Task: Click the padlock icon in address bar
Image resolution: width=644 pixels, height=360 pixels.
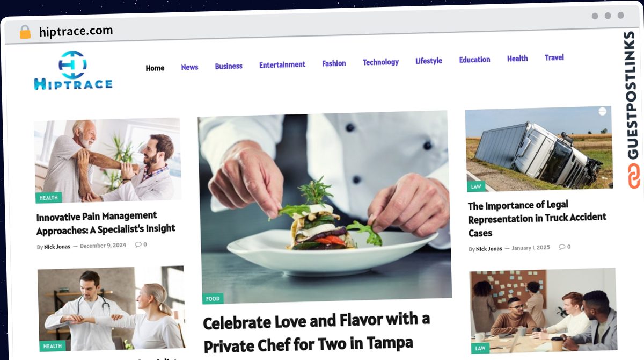Action: coord(25,32)
